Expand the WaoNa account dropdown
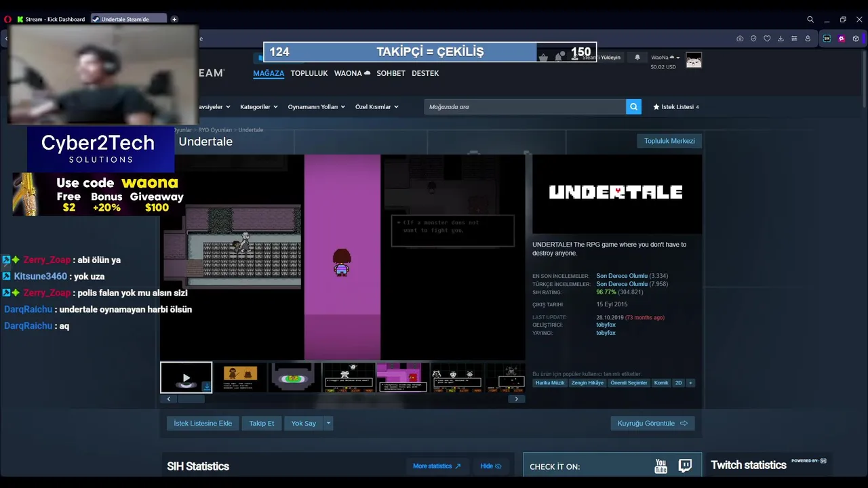The image size is (868, 488). (x=665, y=58)
